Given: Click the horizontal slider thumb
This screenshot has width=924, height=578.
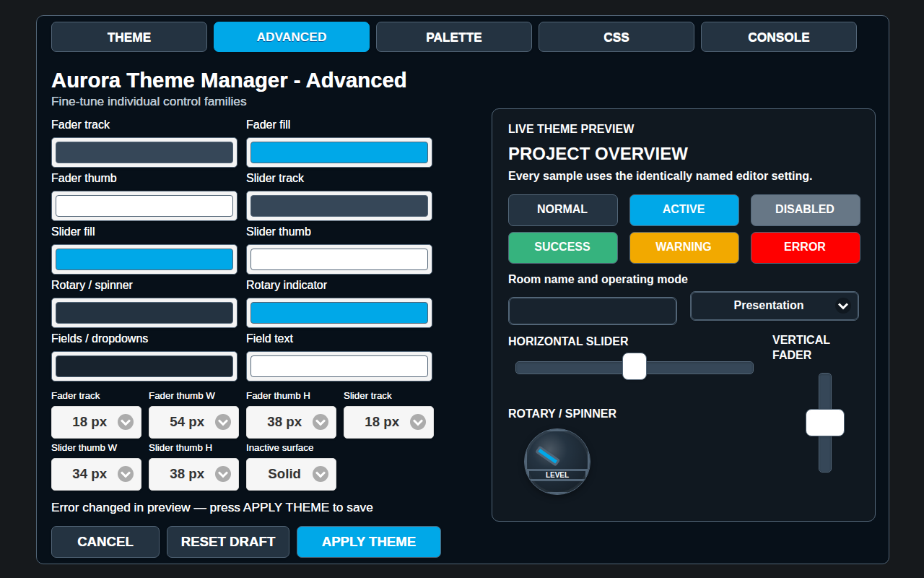Looking at the screenshot, I should (635, 366).
